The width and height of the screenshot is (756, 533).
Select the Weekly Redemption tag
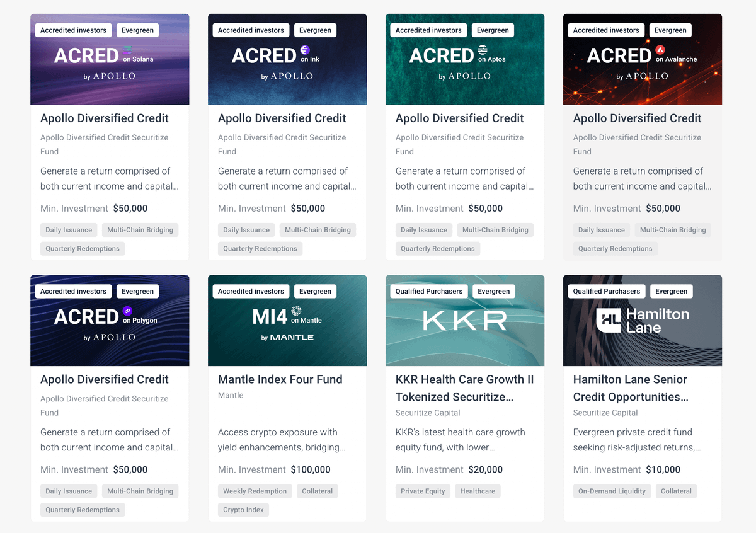tap(255, 491)
